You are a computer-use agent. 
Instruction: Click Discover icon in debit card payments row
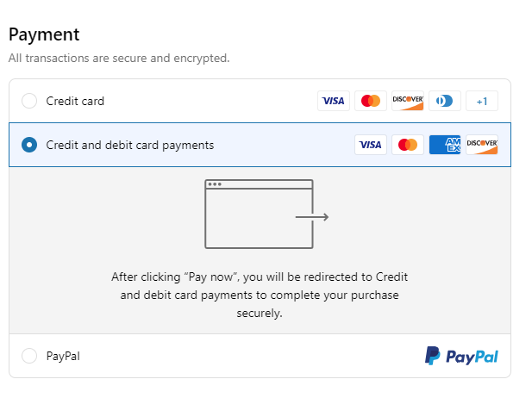tap(482, 145)
